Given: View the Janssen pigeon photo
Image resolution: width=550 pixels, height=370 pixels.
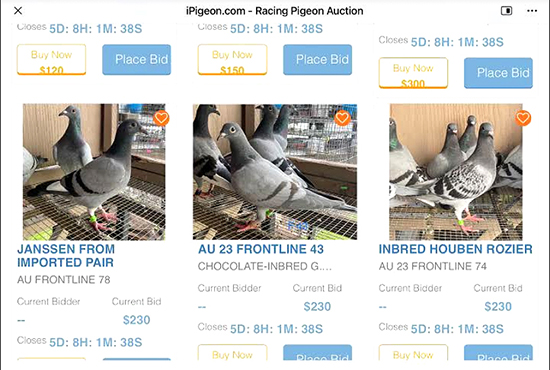Looking at the screenshot, I should (x=94, y=172).
